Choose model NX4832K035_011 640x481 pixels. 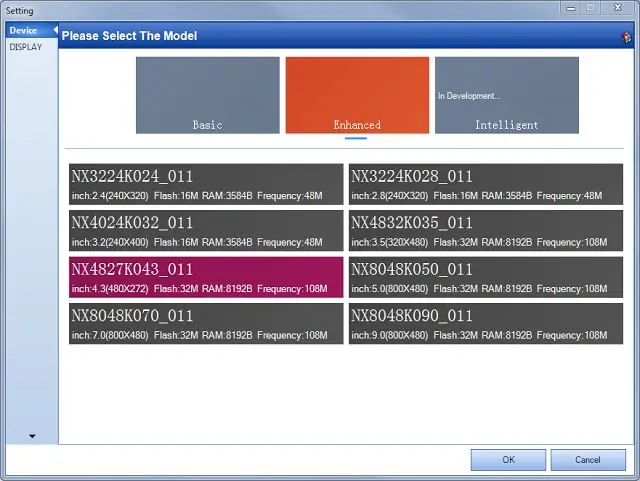pyautogui.click(x=486, y=231)
